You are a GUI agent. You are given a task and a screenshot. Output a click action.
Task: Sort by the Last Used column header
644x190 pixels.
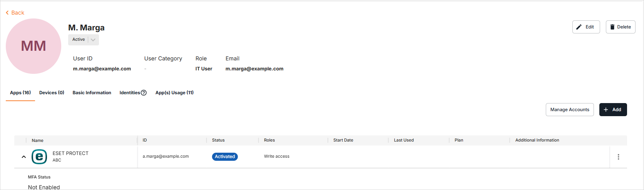coord(404,140)
